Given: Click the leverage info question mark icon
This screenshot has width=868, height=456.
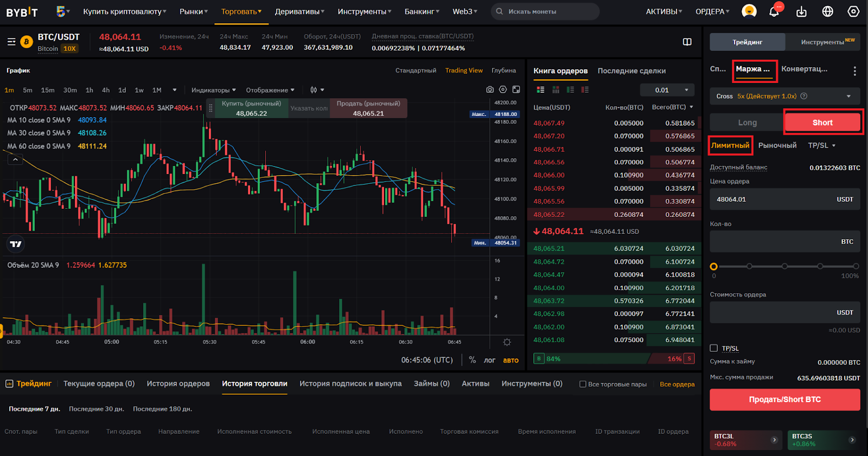Looking at the screenshot, I should 804,96.
